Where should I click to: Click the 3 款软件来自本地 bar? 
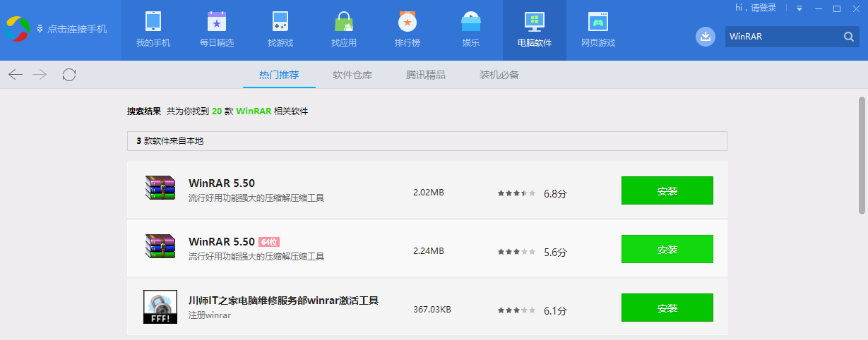(x=427, y=141)
